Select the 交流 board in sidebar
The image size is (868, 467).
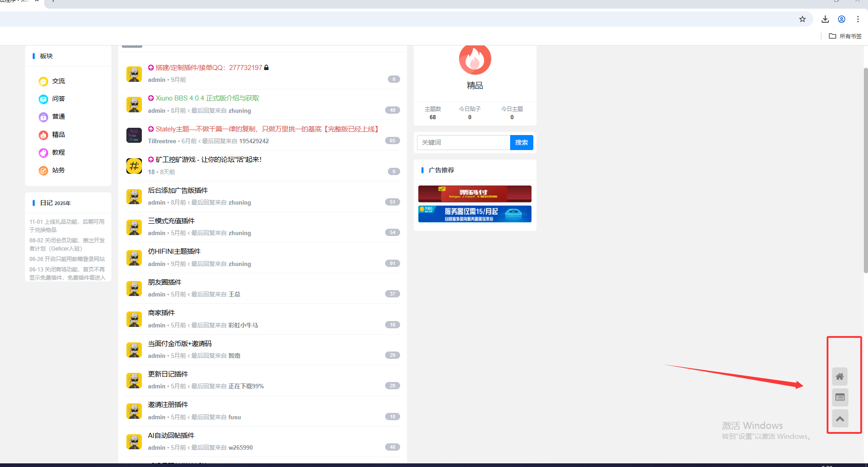point(58,81)
